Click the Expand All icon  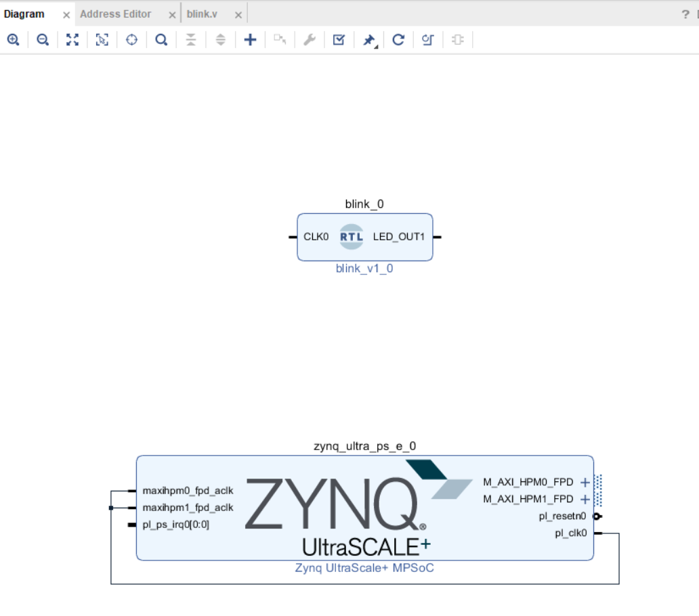pos(221,40)
